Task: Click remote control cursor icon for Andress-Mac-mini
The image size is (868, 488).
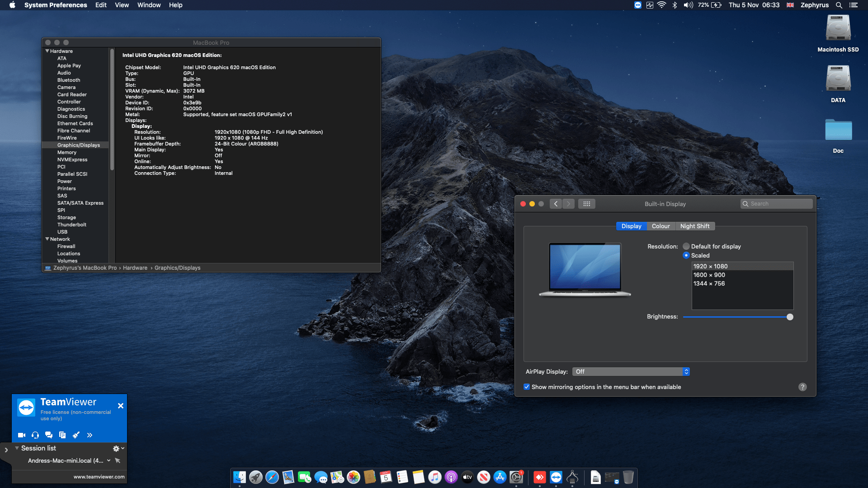Action: (118, 460)
